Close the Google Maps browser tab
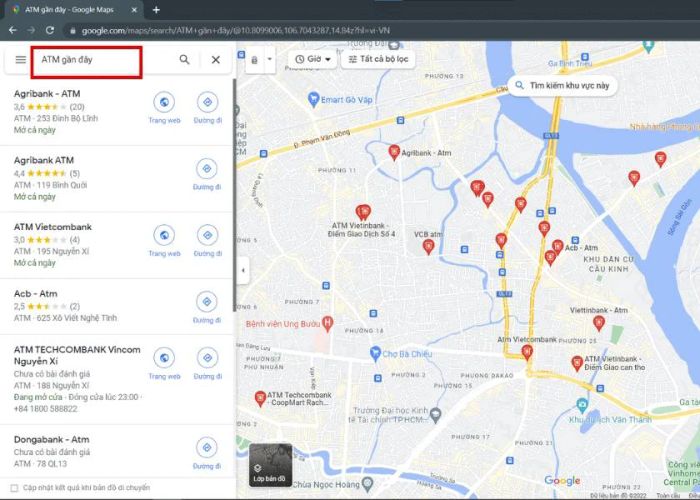This screenshot has height=500, width=700. click(134, 9)
